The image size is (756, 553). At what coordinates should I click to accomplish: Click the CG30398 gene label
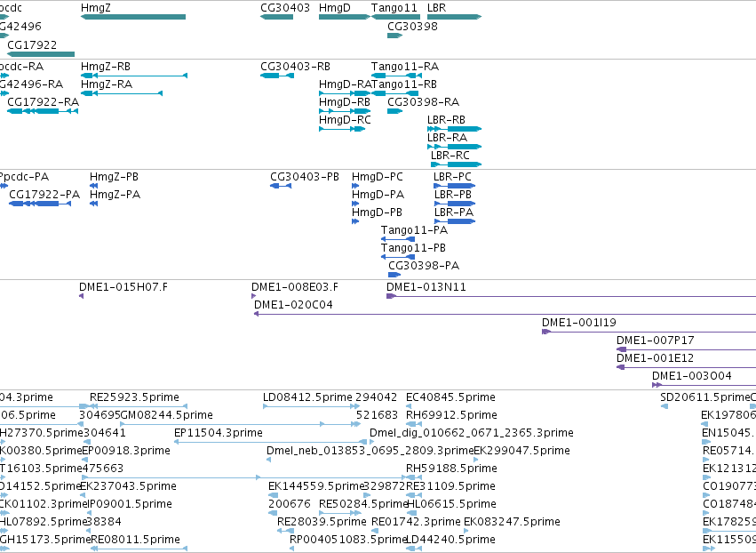click(x=412, y=27)
